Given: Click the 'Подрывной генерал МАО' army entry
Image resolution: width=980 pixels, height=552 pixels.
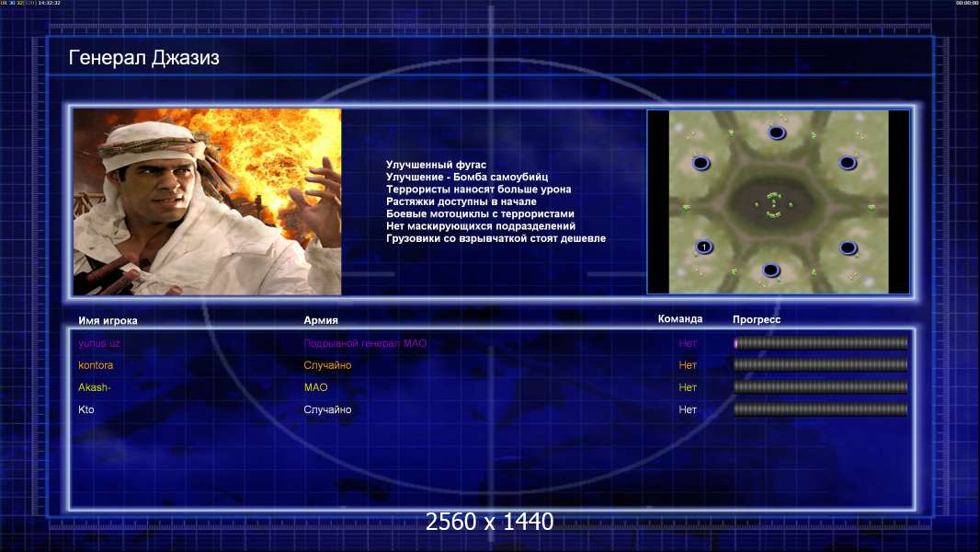Looking at the screenshot, I should click(365, 343).
